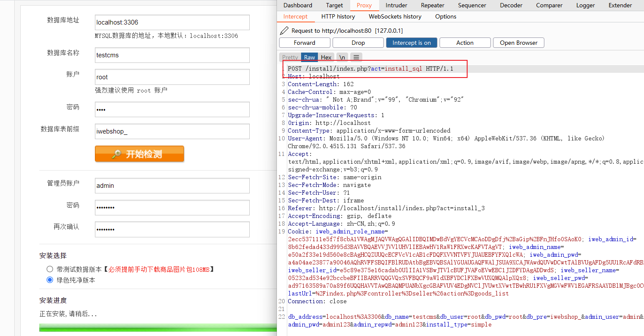Image resolution: width=644 pixels, height=336 pixels.
Task: Open the Action menu button
Action: [x=465, y=43]
